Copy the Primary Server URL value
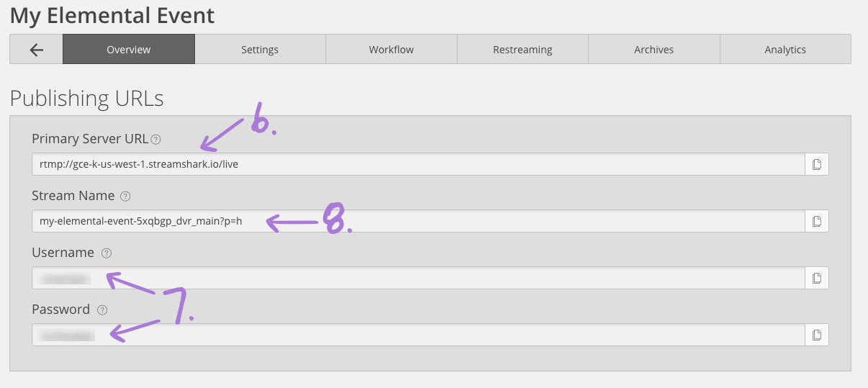Image resolution: width=868 pixels, height=388 pixels. [817, 164]
